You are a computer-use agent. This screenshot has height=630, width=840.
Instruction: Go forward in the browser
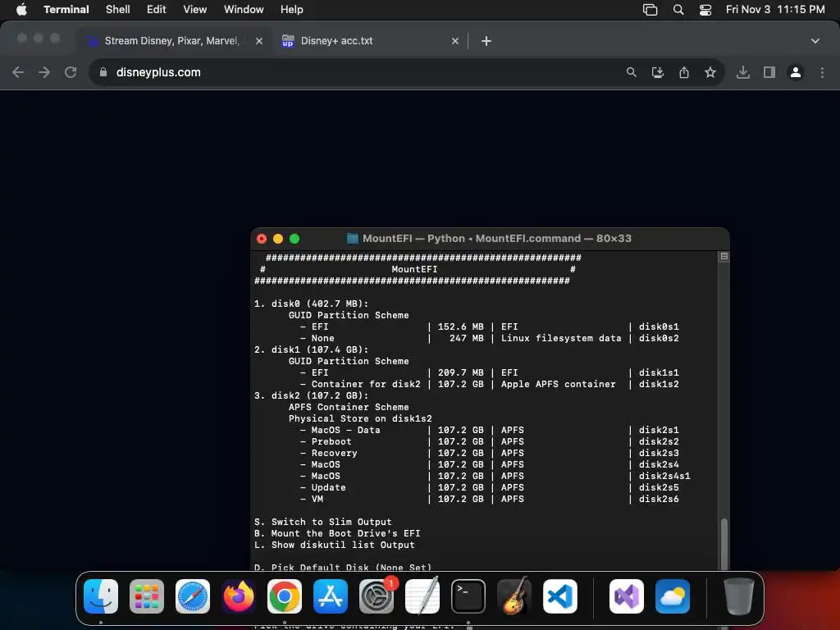(x=44, y=72)
